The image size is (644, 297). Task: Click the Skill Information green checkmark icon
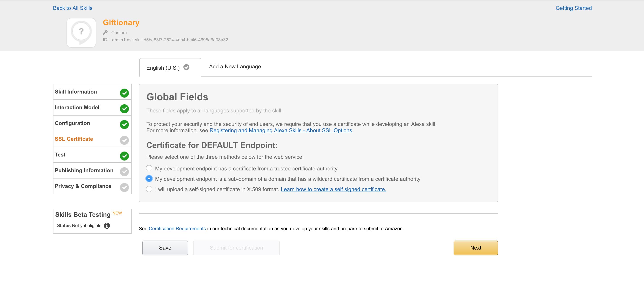click(124, 93)
